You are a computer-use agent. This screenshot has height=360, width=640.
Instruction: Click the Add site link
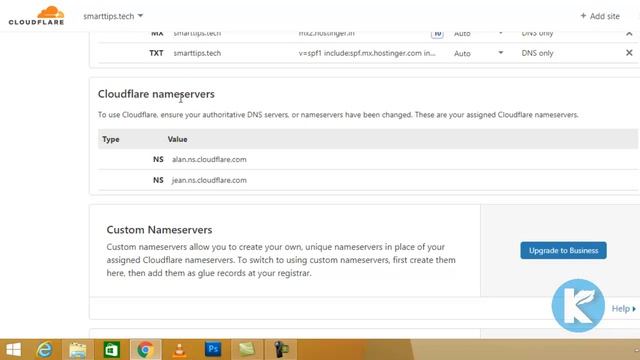click(x=600, y=16)
